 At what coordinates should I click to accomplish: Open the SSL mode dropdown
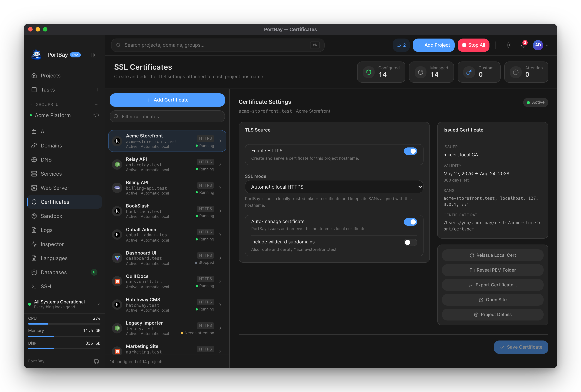(x=334, y=187)
